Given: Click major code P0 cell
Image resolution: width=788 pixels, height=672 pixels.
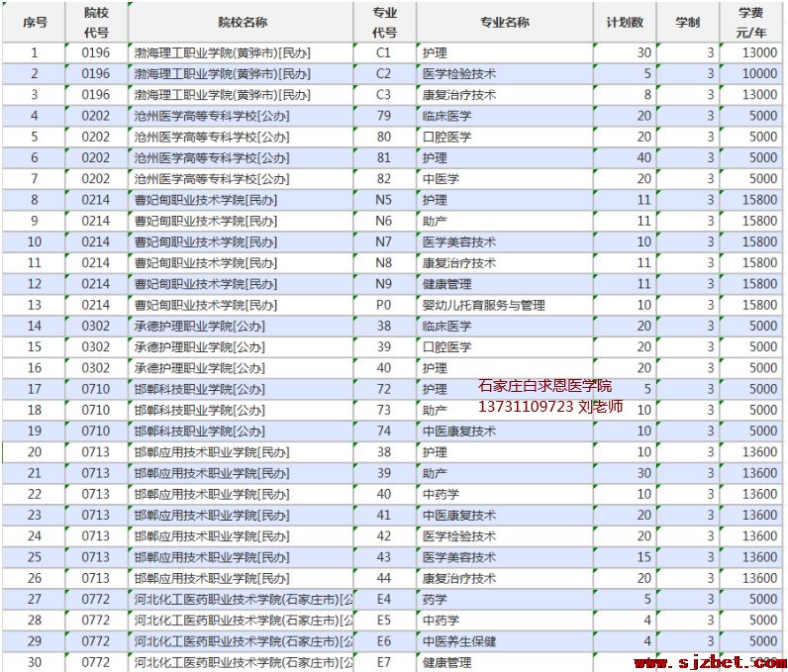Looking at the screenshot, I should pyautogui.click(x=385, y=305).
